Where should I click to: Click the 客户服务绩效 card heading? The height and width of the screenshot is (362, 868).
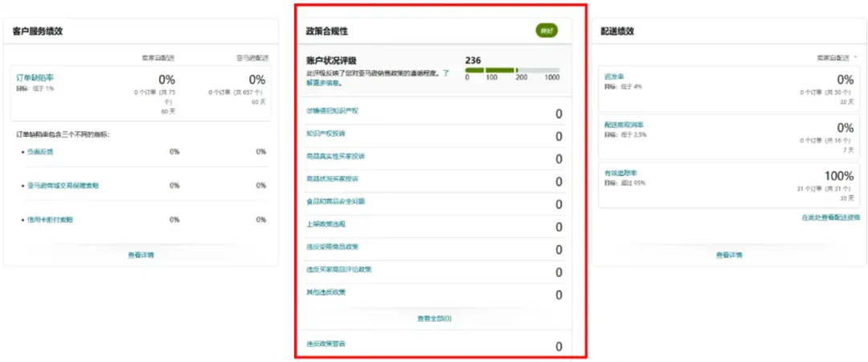38,31
